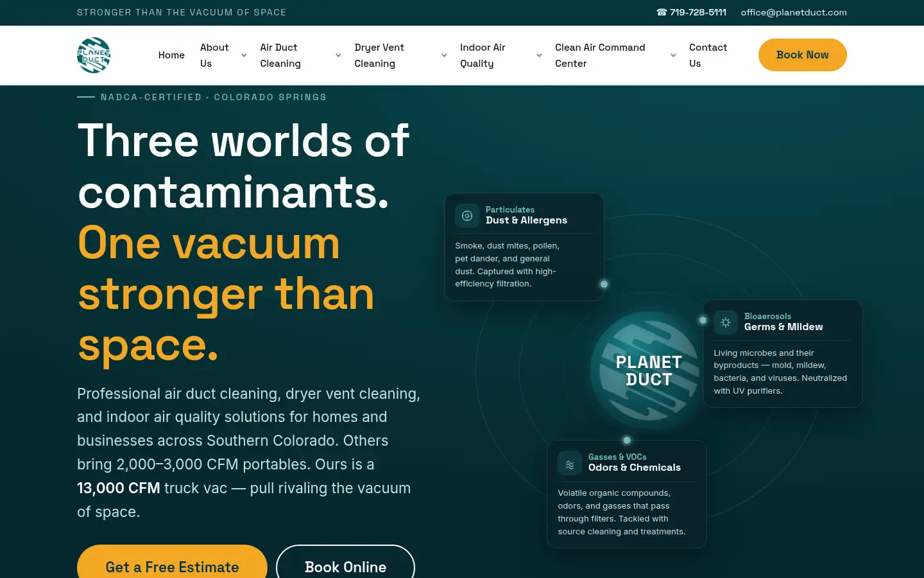Expand the About Us dropdown chevron

[244, 55]
